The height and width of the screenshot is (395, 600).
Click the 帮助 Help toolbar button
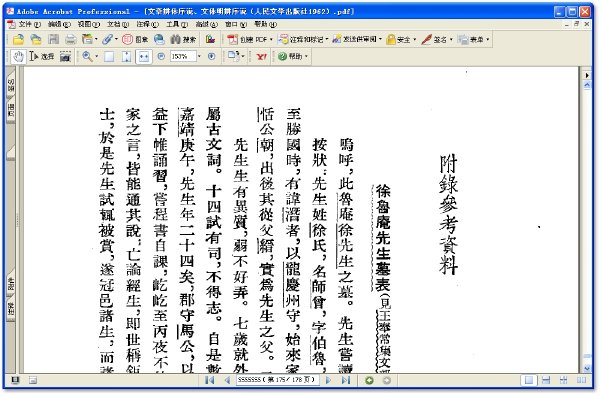pos(293,57)
